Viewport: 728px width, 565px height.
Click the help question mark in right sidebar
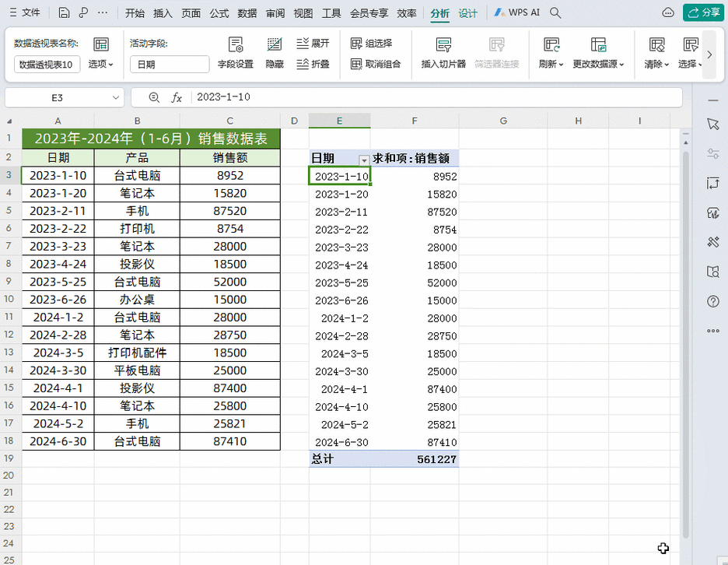tap(713, 302)
